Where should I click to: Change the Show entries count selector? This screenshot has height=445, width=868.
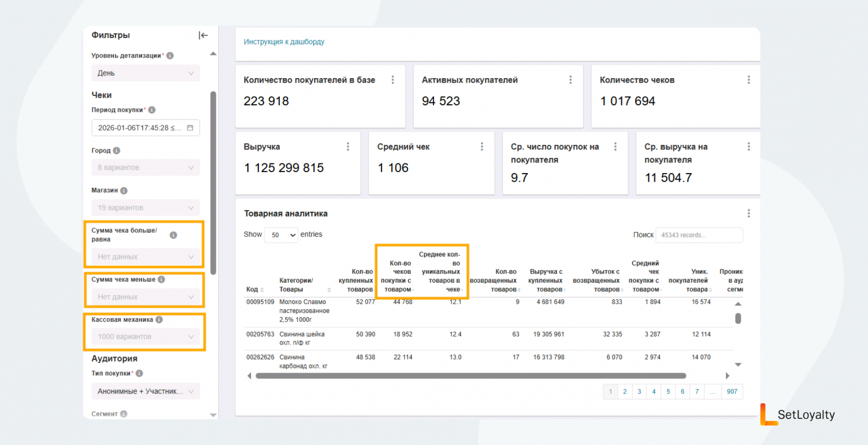[281, 235]
